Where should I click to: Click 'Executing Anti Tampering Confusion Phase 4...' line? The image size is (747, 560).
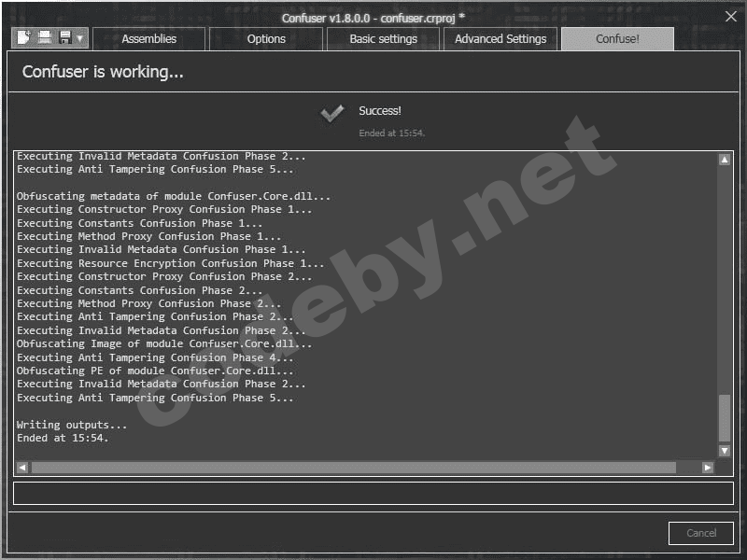tap(155, 357)
